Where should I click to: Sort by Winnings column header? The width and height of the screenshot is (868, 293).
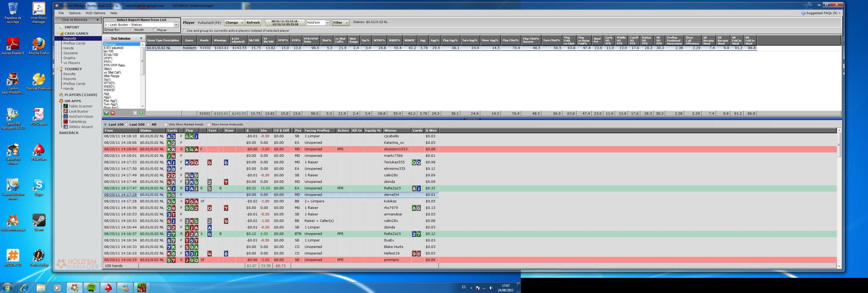pos(220,40)
